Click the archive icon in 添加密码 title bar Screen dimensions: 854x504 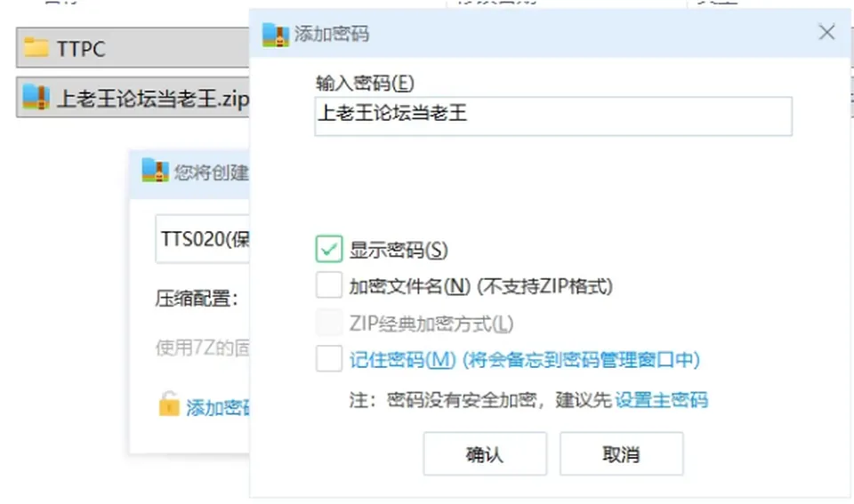coord(276,35)
